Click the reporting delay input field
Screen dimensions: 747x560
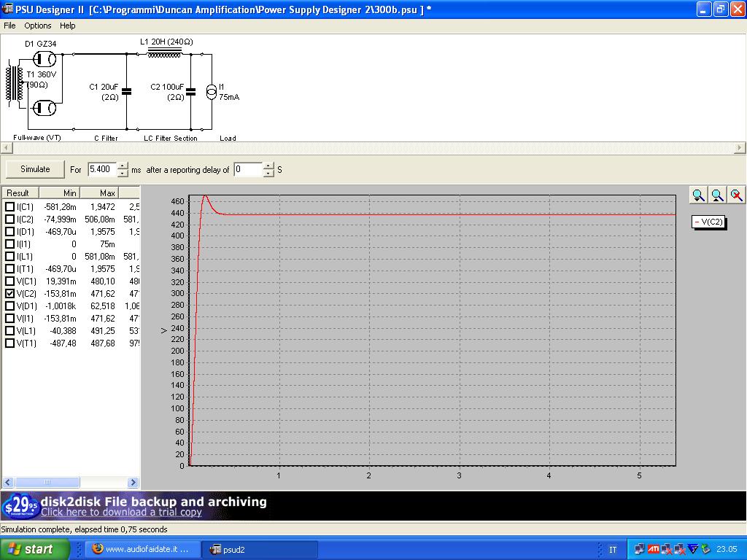click(x=248, y=169)
